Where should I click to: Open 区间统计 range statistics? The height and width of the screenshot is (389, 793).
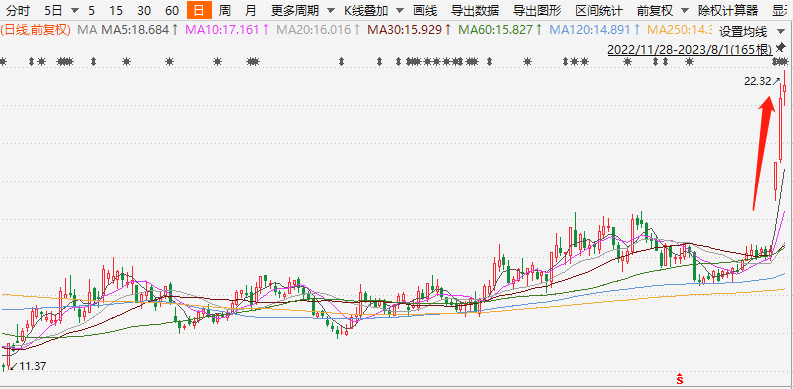[599, 10]
